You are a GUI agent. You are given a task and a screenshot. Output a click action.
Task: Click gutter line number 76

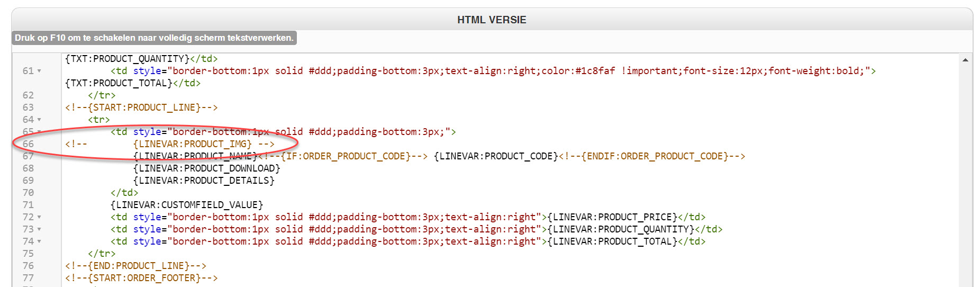[28, 266]
